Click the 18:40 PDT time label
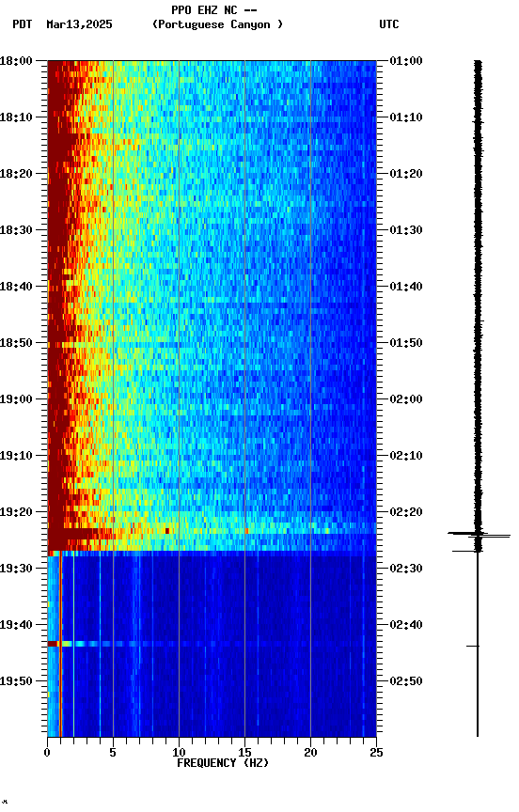 point(16,287)
